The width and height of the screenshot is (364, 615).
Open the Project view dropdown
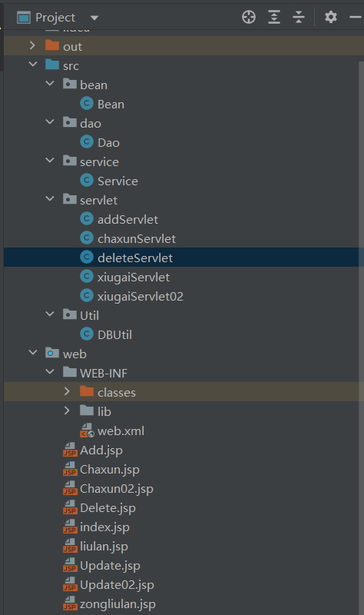[x=94, y=18]
